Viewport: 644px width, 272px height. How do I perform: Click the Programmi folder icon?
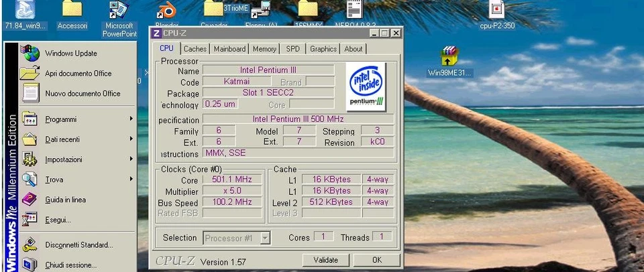coord(30,119)
